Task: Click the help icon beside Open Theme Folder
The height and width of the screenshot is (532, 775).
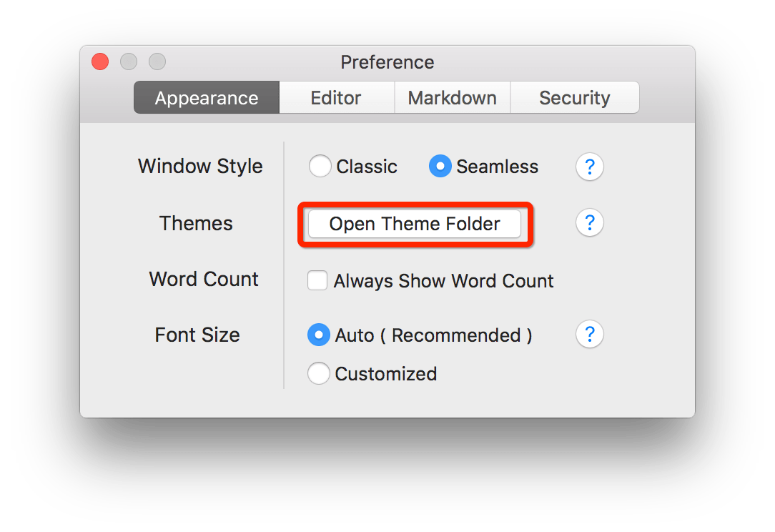Action: pyautogui.click(x=589, y=223)
